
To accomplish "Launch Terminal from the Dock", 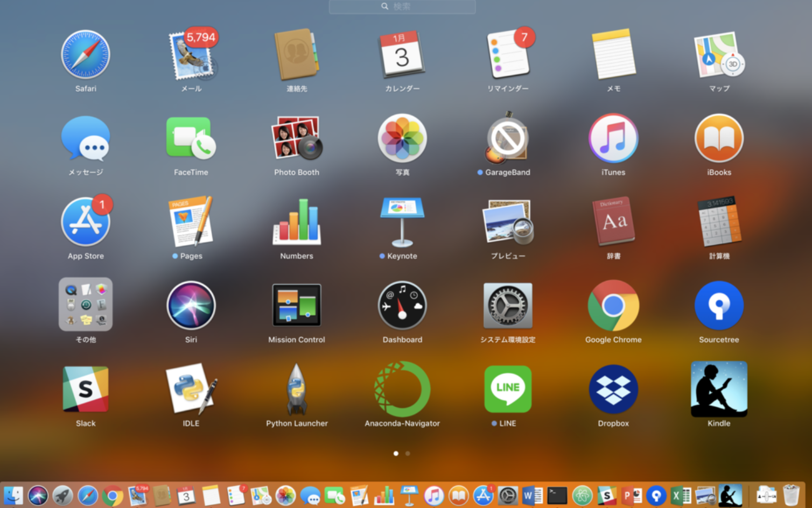I will click(x=557, y=495).
